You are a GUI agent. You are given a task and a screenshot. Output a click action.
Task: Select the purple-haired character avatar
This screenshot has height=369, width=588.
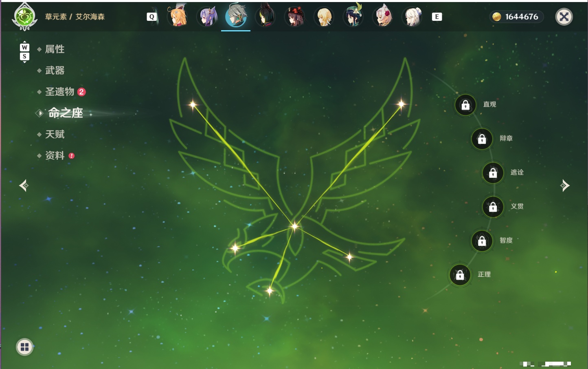[207, 17]
